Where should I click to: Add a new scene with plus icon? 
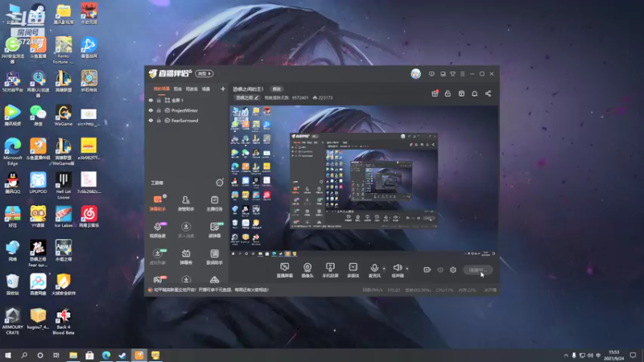(223, 88)
